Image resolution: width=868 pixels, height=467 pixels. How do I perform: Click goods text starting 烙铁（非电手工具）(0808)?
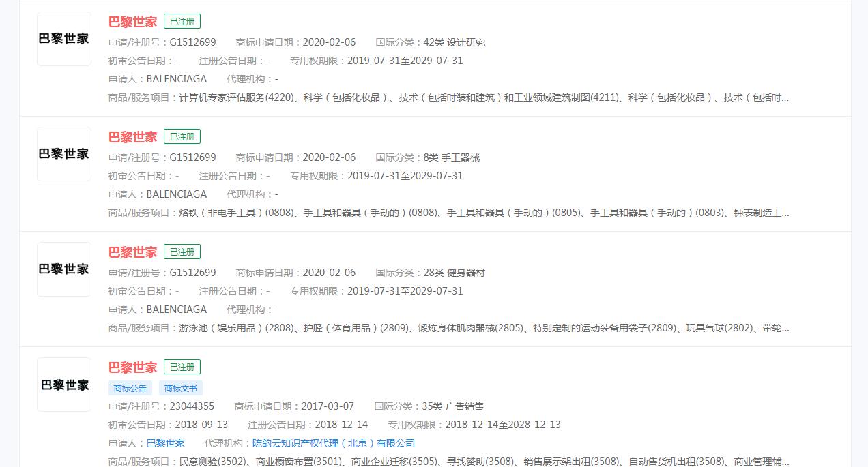click(x=484, y=213)
